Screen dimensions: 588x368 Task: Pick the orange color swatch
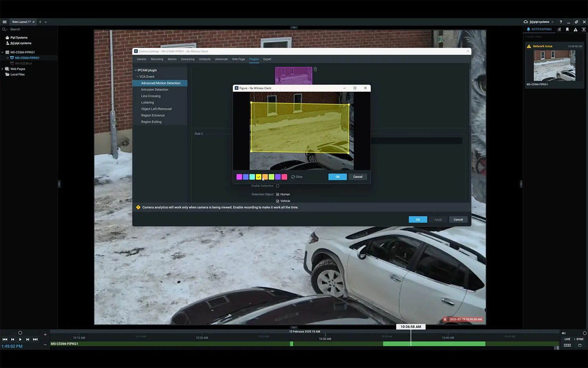pyautogui.click(x=265, y=177)
